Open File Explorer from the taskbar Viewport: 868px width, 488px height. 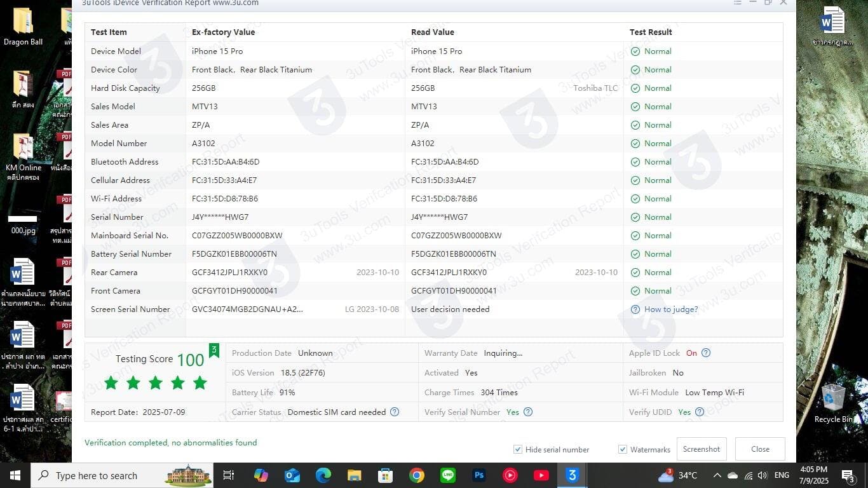(x=354, y=475)
